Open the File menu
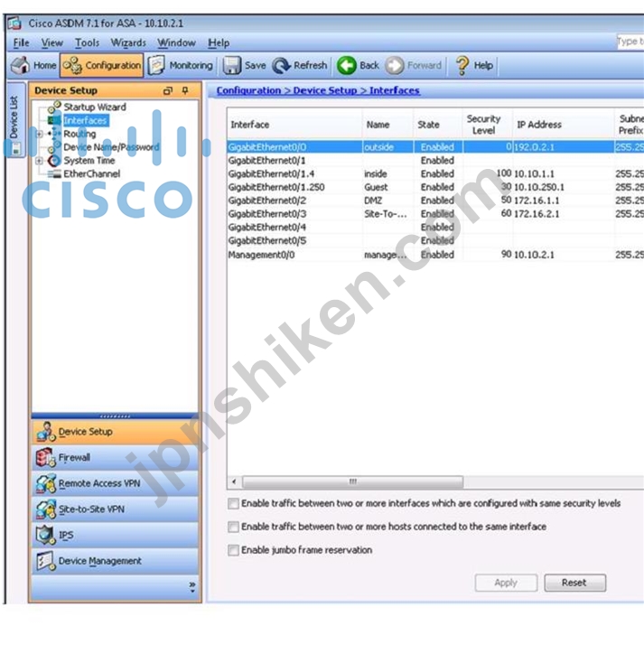644x654 pixels. click(22, 43)
